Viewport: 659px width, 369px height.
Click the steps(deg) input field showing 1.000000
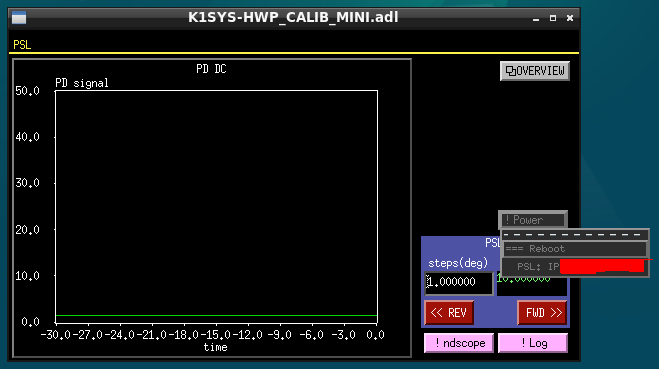pyautogui.click(x=459, y=282)
